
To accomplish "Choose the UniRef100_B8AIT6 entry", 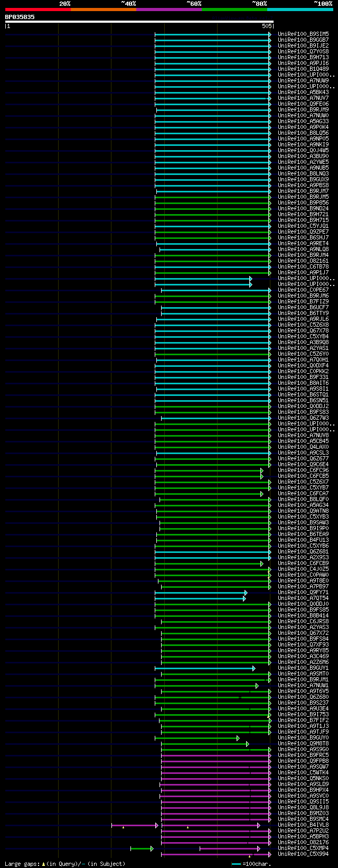I will [x=303, y=383].
